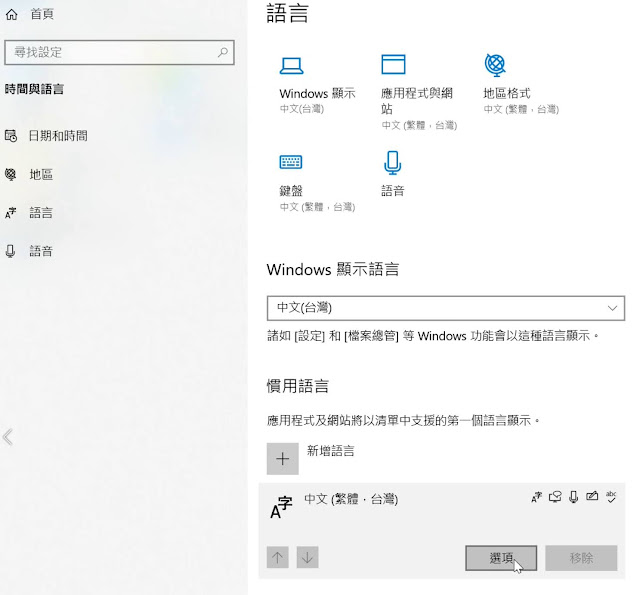The width and height of the screenshot is (640, 595).
Task: Click the 選項 button
Action: click(501, 558)
